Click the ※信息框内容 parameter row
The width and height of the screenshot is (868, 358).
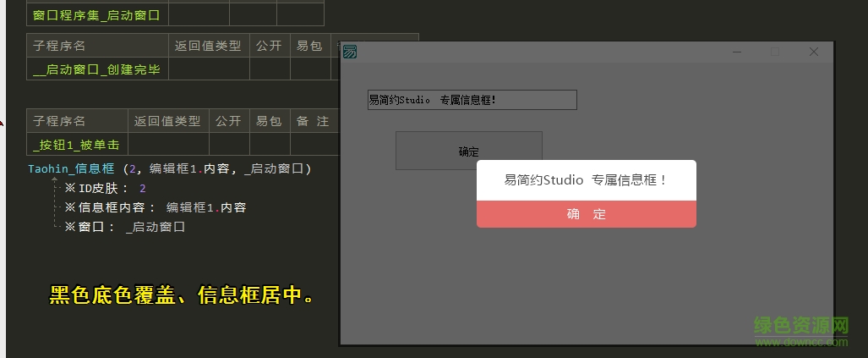(155, 208)
